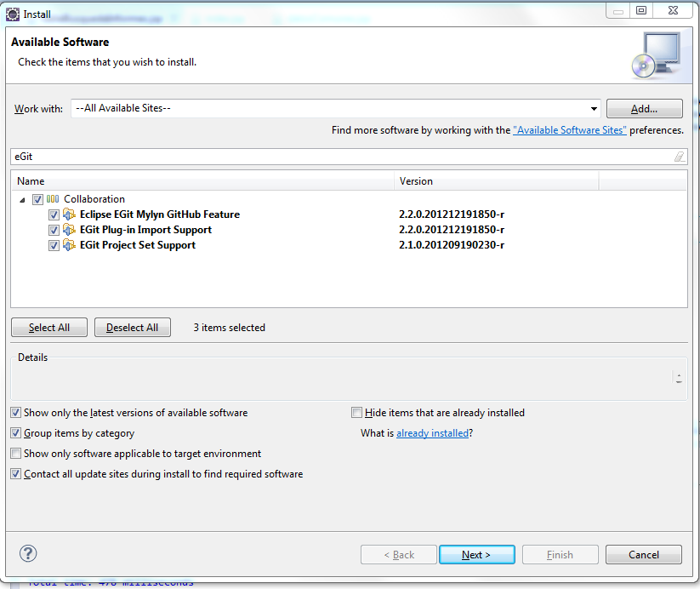Sort list by Name column header
700x589 pixels.
point(204,181)
